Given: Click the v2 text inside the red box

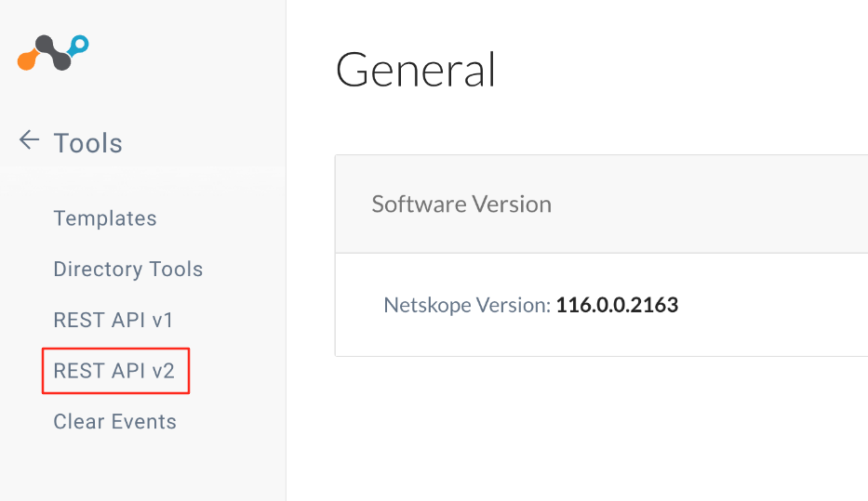Looking at the screenshot, I should click(x=163, y=372).
